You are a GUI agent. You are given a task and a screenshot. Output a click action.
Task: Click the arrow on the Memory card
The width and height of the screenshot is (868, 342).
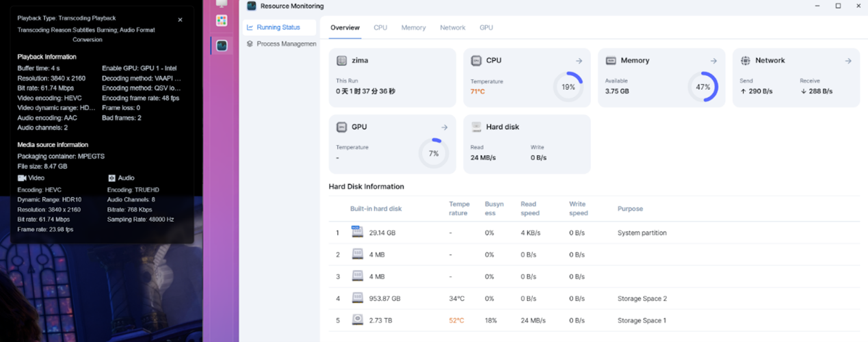tap(713, 61)
